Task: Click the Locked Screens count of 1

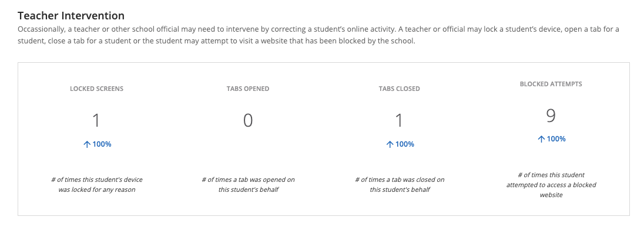Action: pyautogui.click(x=96, y=120)
